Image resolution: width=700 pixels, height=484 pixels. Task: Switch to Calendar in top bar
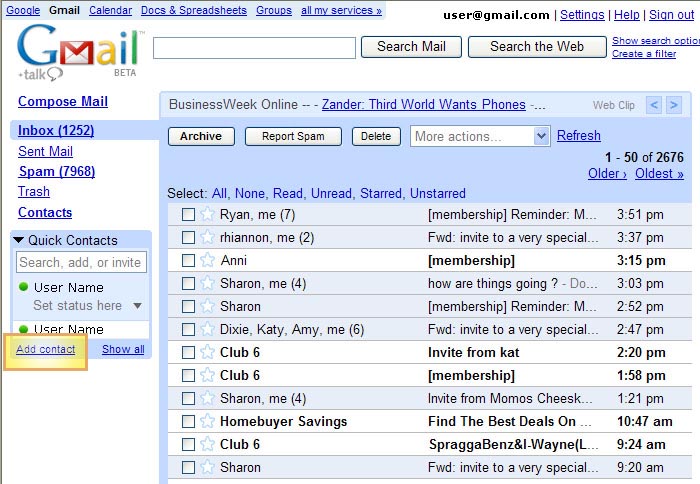tap(110, 10)
